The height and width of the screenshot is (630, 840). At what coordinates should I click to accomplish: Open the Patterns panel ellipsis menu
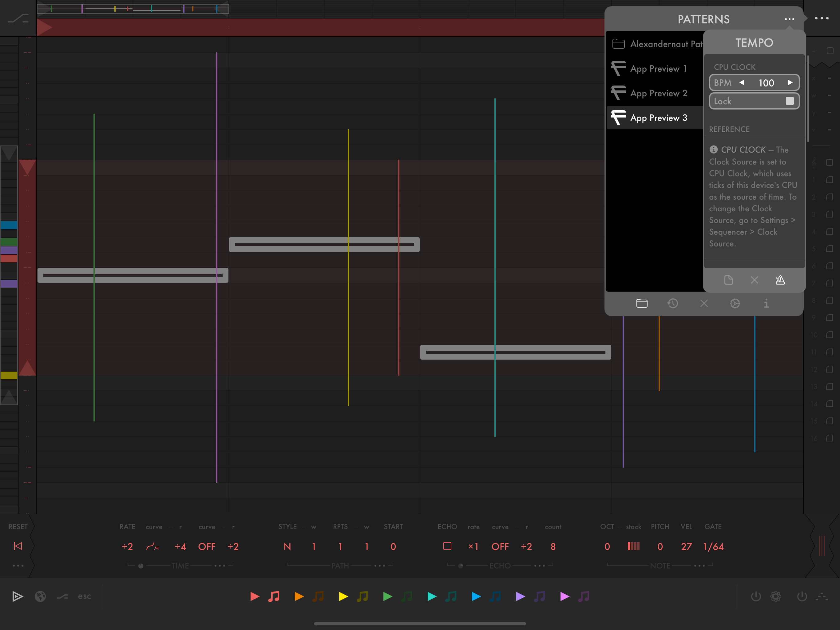(789, 19)
